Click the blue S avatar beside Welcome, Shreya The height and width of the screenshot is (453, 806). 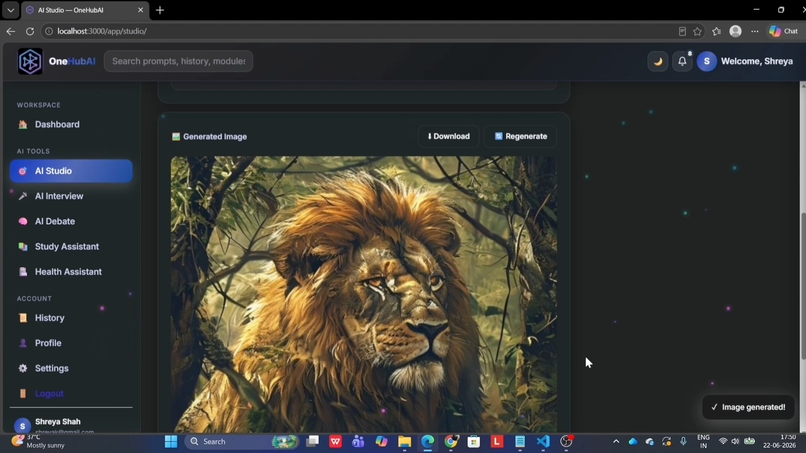(707, 61)
